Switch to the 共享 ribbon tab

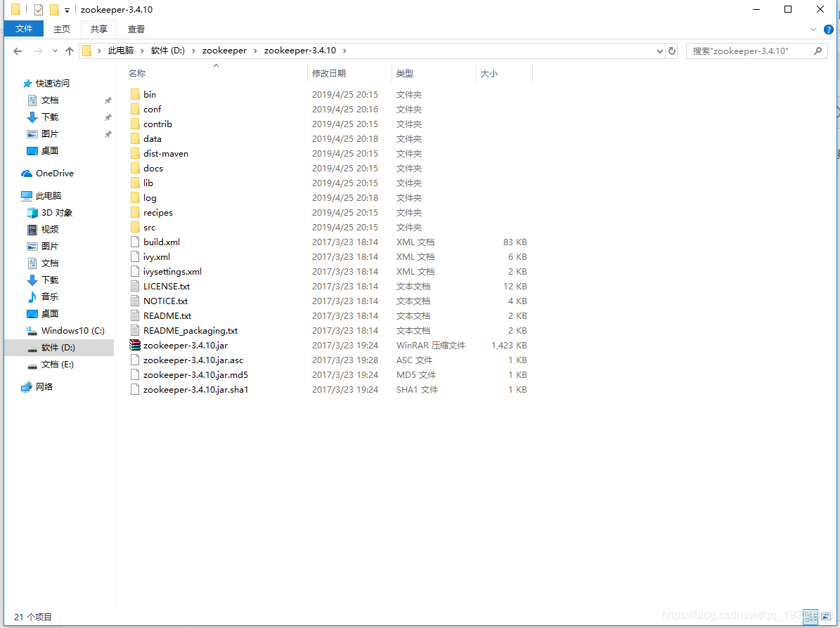(99, 29)
